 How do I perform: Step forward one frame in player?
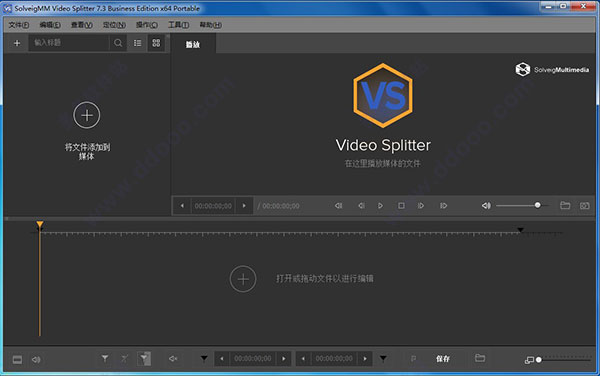(421, 206)
